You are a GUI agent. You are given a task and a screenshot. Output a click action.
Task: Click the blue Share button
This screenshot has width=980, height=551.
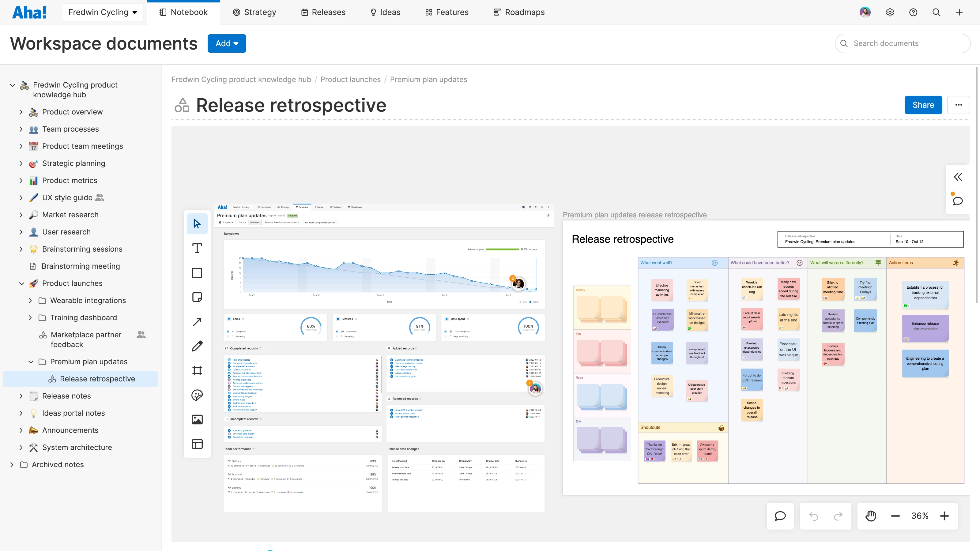point(923,105)
